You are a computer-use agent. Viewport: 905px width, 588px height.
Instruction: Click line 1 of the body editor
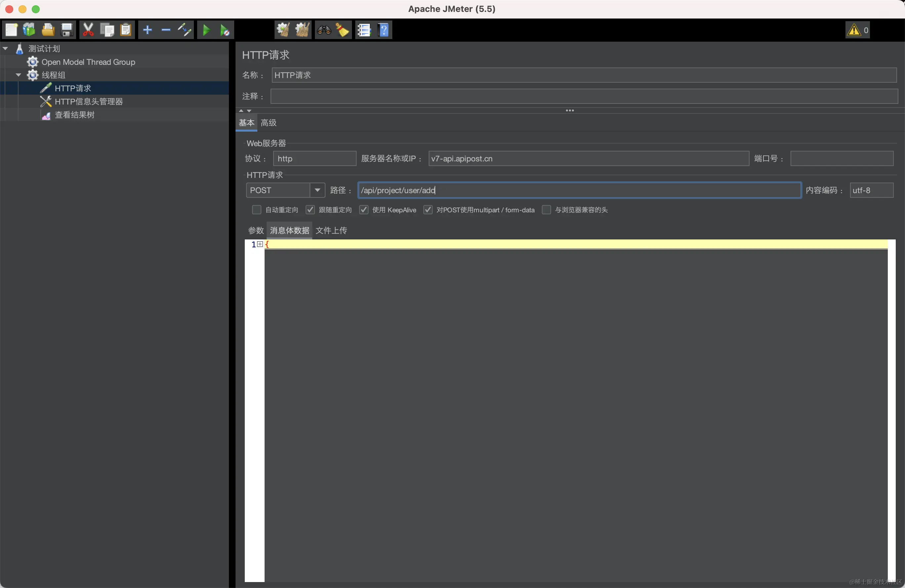click(576, 244)
